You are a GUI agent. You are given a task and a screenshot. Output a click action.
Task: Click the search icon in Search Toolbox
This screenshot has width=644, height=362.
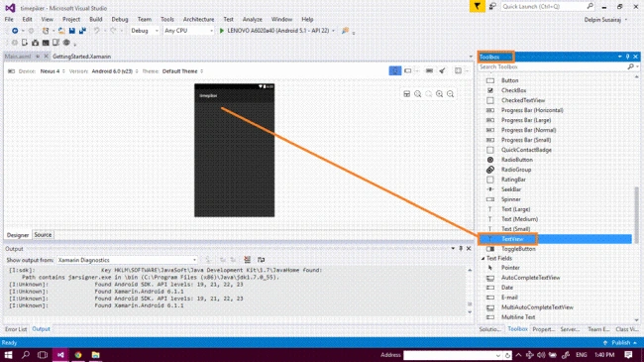(x=630, y=66)
